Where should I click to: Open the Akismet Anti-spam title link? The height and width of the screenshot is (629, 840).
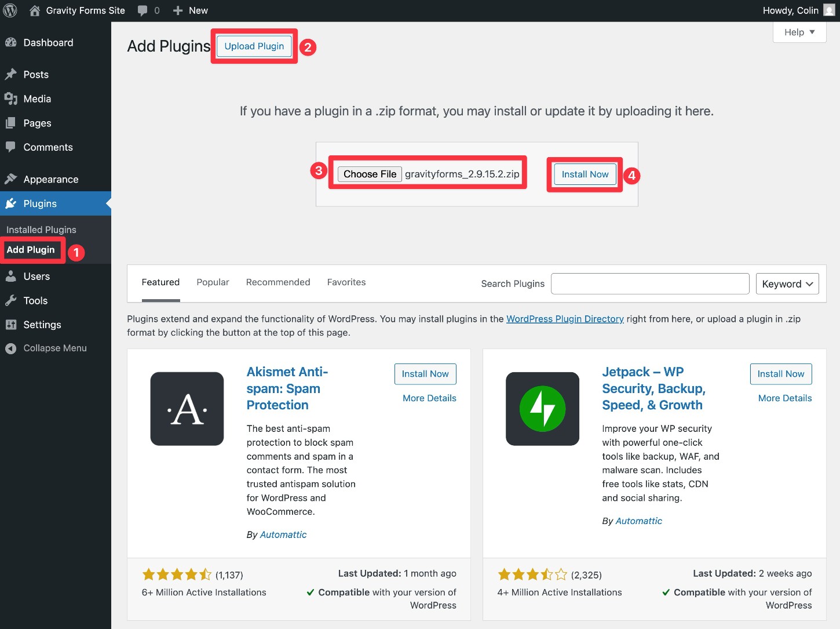pos(287,388)
